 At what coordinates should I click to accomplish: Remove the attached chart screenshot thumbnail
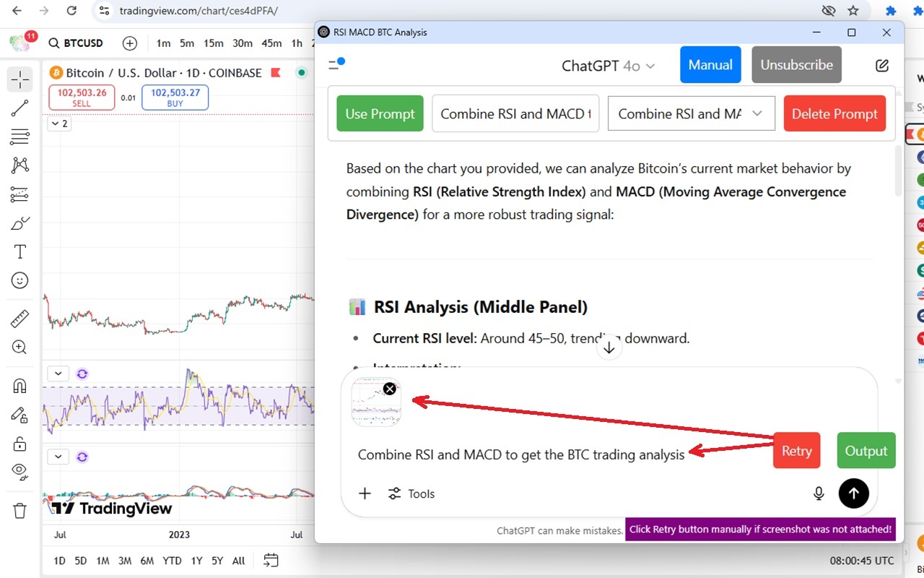tap(389, 388)
